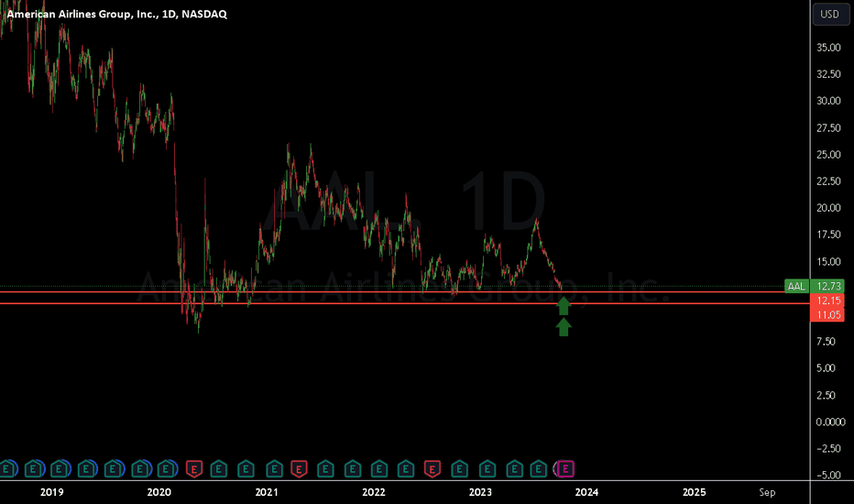Viewport: 854px width, 504px height.
Task: Click the 2020 time axis label
Action: pos(159,492)
